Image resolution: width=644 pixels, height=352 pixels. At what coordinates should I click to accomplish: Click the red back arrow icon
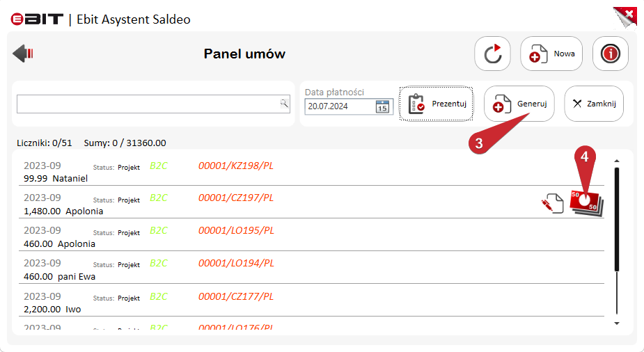point(23,54)
